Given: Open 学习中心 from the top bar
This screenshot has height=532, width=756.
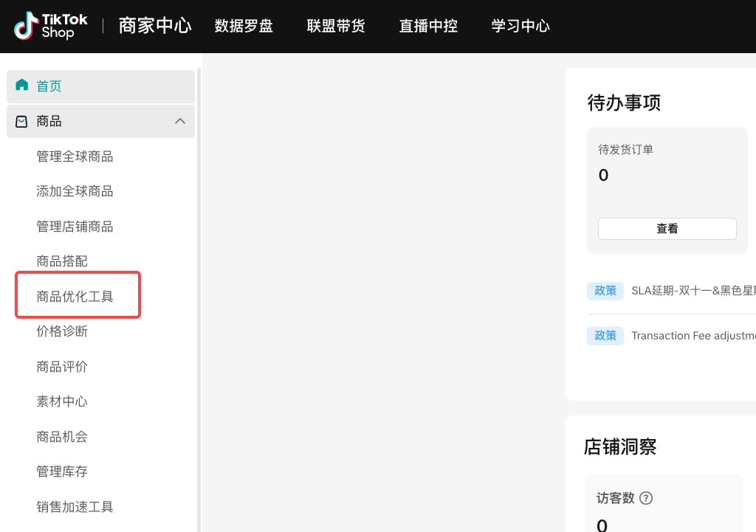Looking at the screenshot, I should [520, 26].
